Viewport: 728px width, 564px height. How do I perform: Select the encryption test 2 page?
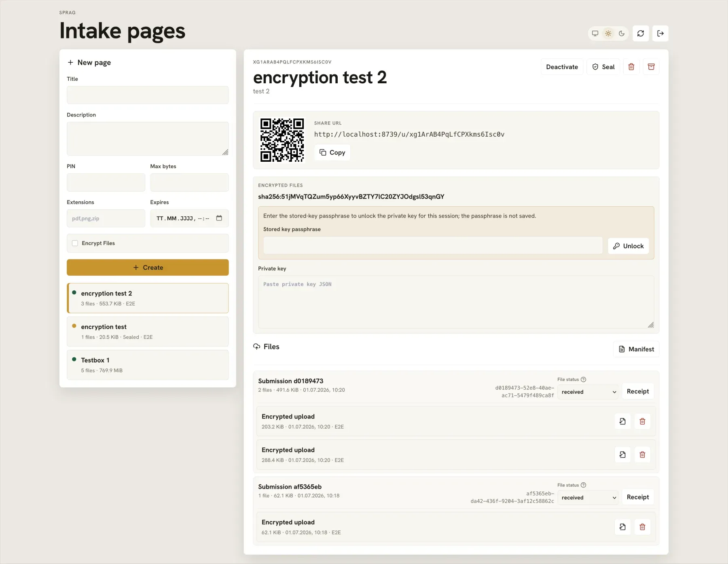[x=148, y=298]
